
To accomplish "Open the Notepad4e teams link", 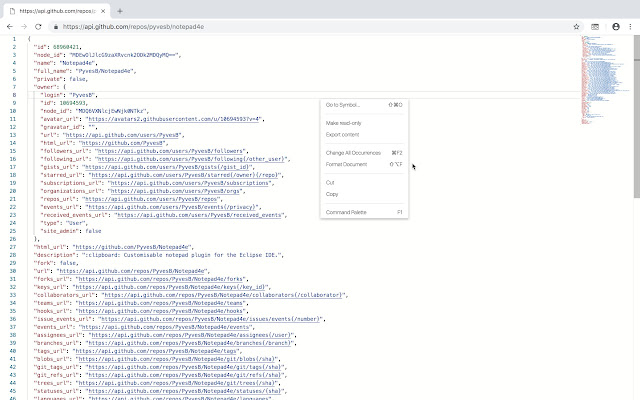I will click(x=161, y=303).
